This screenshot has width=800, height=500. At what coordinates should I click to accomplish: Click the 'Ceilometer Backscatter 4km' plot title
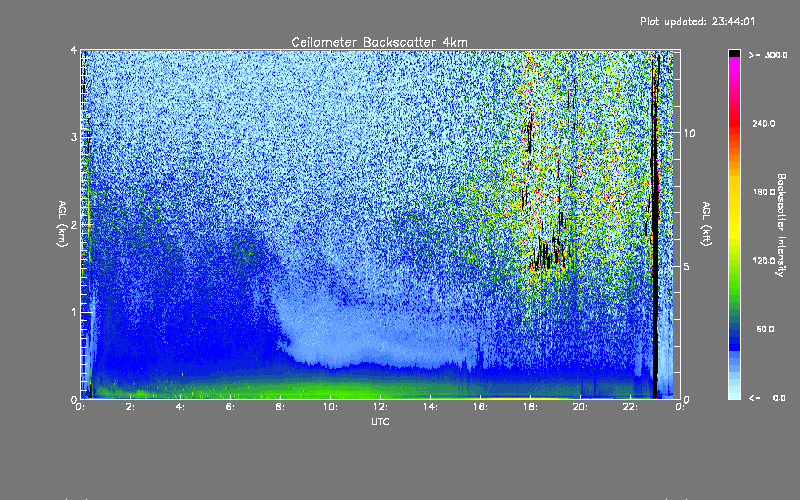coord(379,42)
